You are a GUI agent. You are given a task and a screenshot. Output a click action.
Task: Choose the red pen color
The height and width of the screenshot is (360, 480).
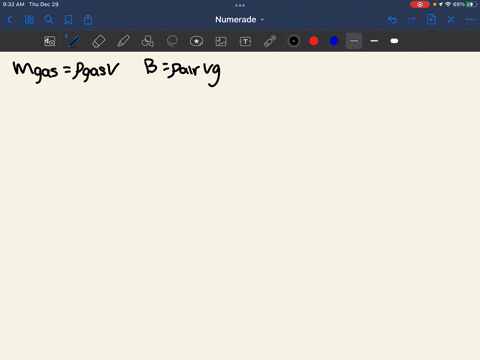pyautogui.click(x=314, y=41)
